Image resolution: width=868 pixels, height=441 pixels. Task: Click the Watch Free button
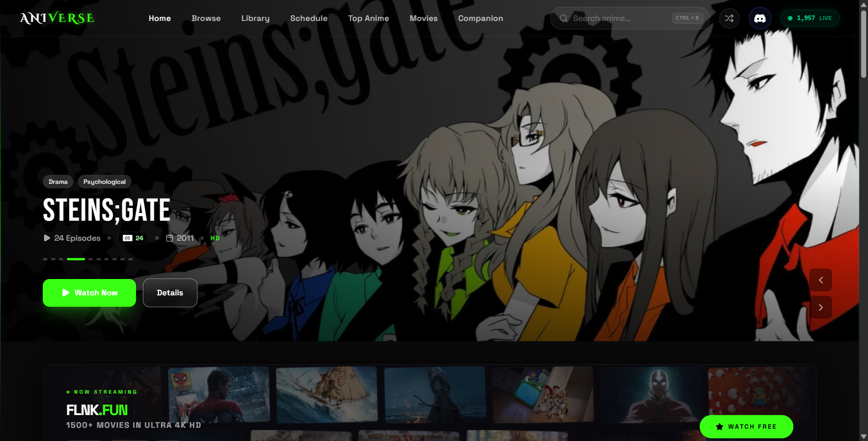point(747,426)
